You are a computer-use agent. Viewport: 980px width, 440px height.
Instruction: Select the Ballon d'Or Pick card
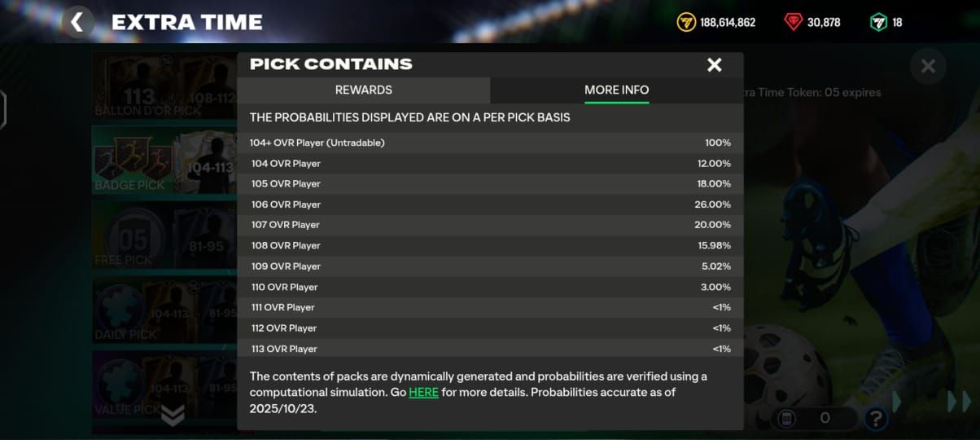click(163, 86)
